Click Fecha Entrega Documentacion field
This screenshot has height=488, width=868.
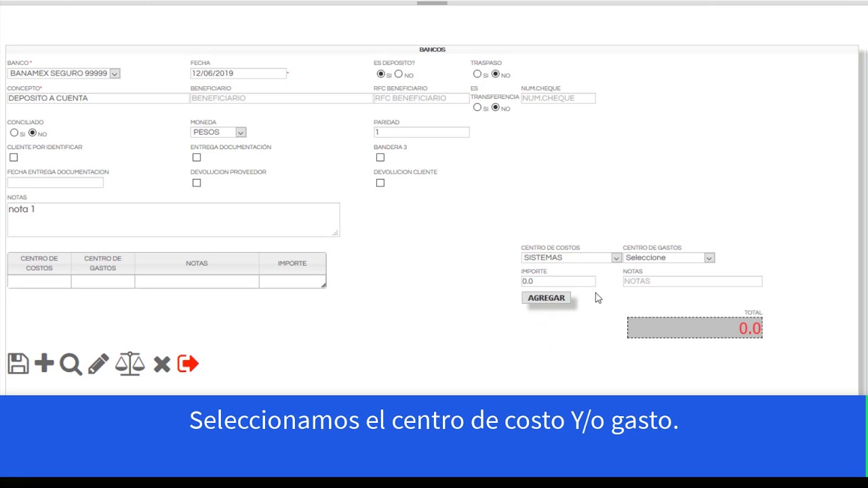[56, 182]
